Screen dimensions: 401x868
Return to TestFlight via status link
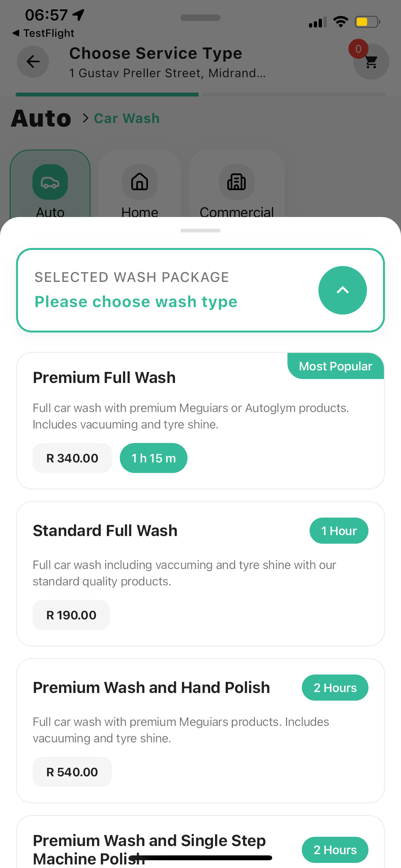[44, 33]
